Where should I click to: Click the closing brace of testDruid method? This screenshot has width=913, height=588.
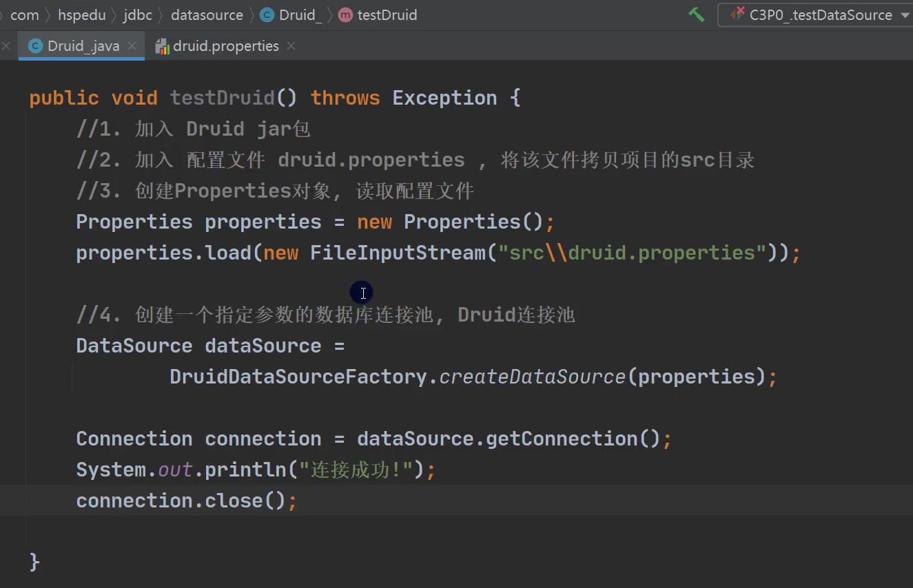[x=34, y=562]
